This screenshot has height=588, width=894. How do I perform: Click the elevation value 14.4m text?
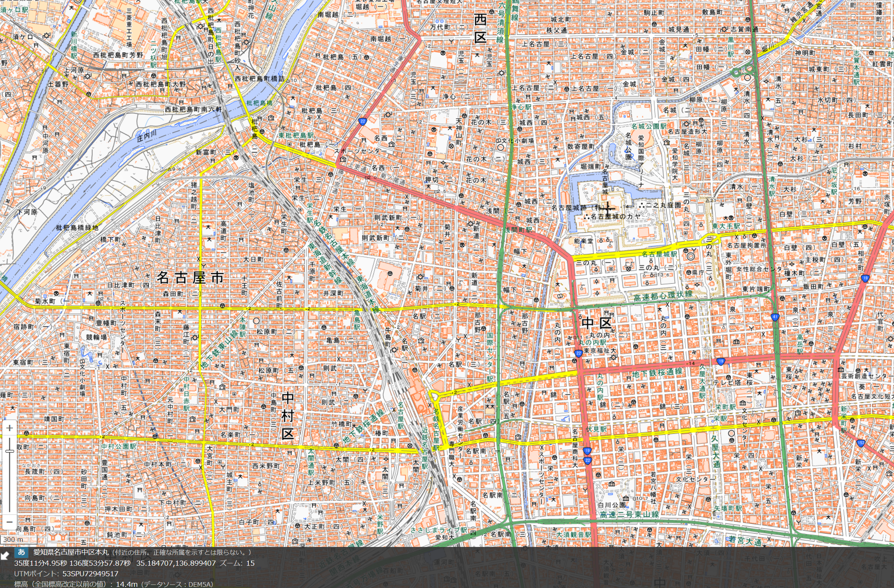[x=126, y=584]
